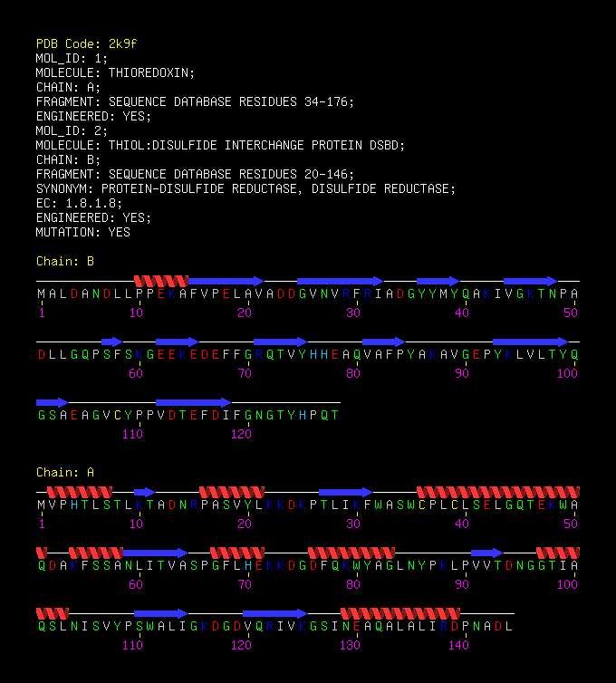Select Chain A helix above NEAQALALIRD
Screen dimensions: 616x683
pos(399,614)
